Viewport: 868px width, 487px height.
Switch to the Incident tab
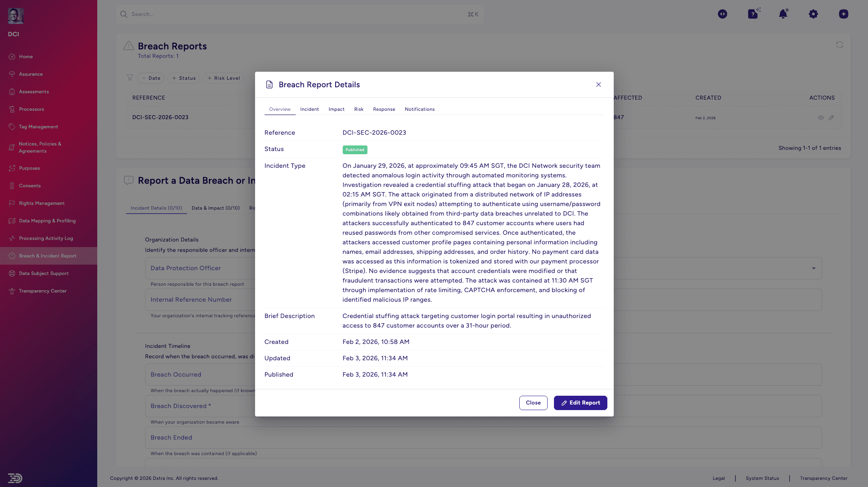click(x=309, y=109)
